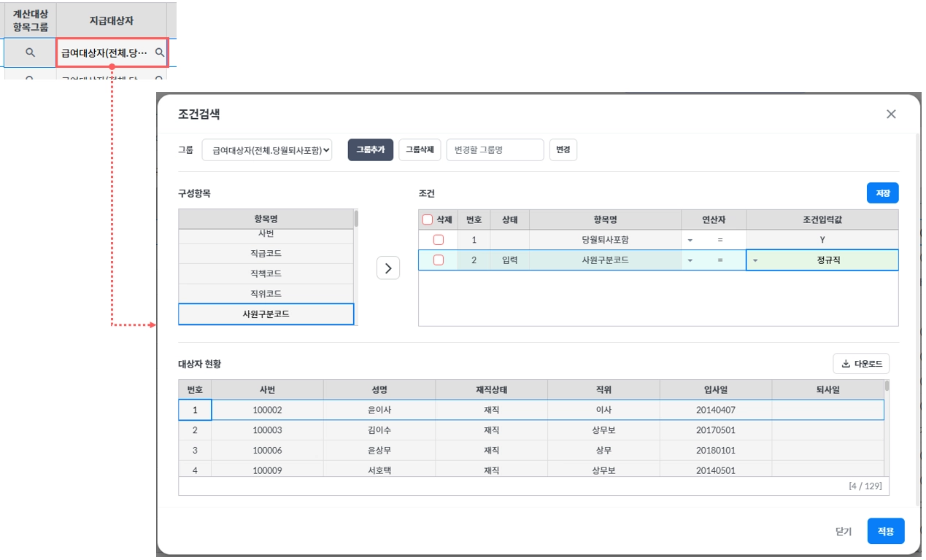The width and height of the screenshot is (926, 560).
Task: Click 항목명 header in 조건 table
Action: click(x=606, y=219)
